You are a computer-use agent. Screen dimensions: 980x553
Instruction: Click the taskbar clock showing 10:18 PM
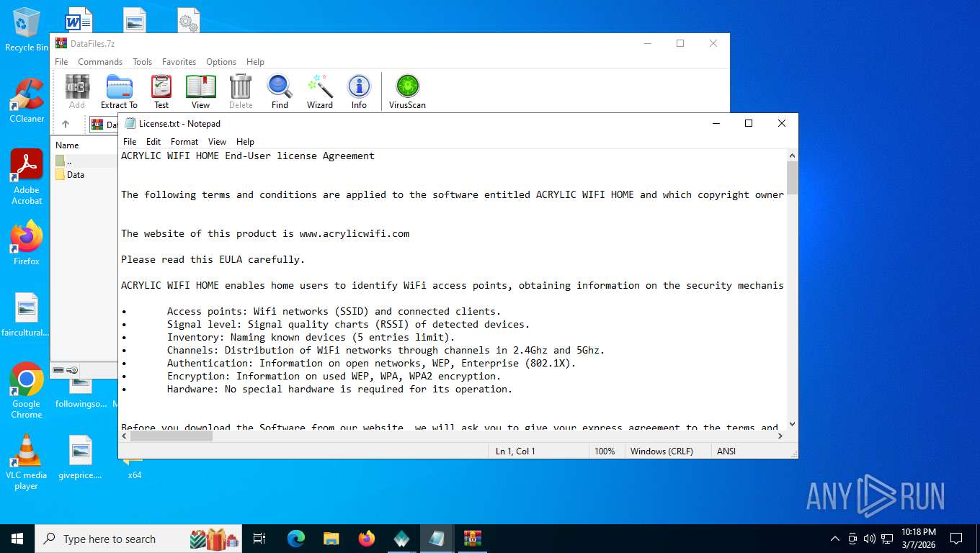click(919, 539)
